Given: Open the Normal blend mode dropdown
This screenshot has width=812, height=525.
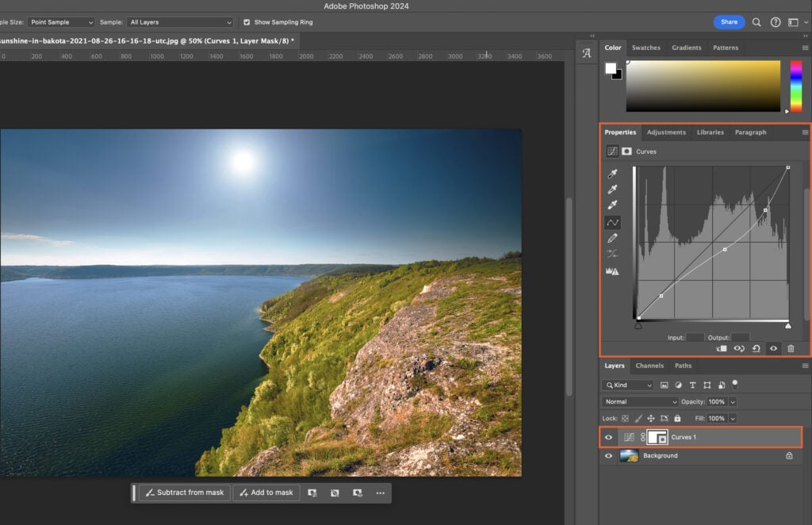Looking at the screenshot, I should pyautogui.click(x=638, y=402).
